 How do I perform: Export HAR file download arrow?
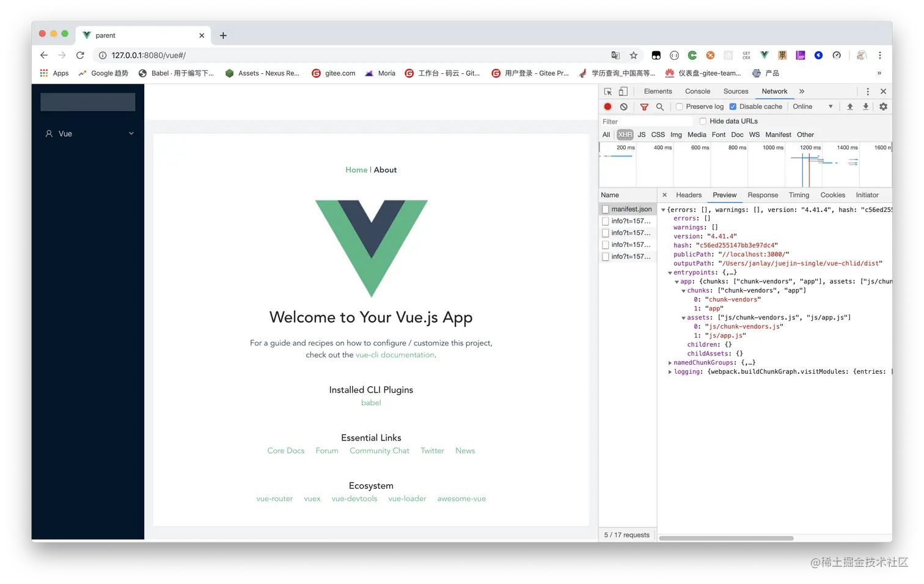[x=866, y=106]
